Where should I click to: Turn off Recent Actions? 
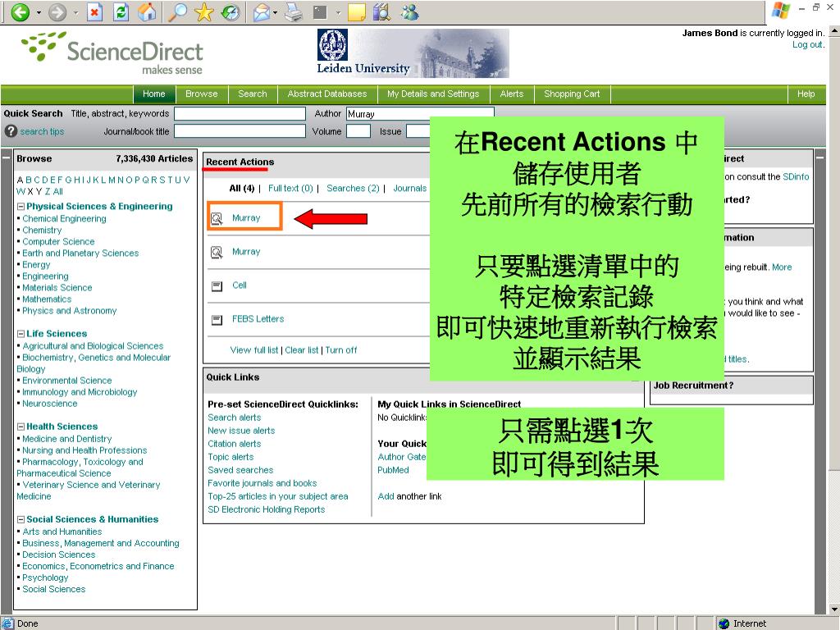(340, 350)
